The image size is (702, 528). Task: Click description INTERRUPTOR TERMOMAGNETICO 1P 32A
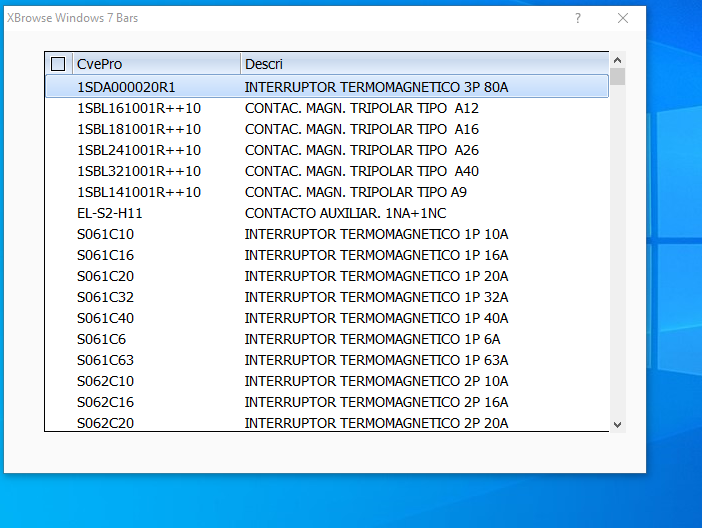[377, 297]
